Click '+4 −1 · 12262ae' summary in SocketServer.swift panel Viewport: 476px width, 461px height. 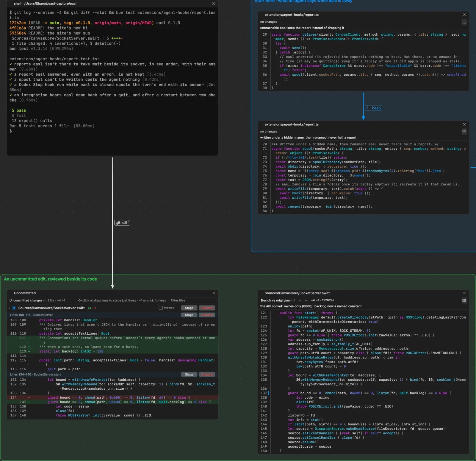(x=322, y=300)
